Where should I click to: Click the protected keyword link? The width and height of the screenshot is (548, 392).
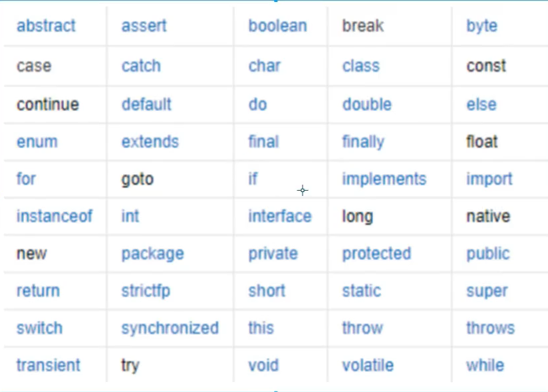[x=376, y=254]
